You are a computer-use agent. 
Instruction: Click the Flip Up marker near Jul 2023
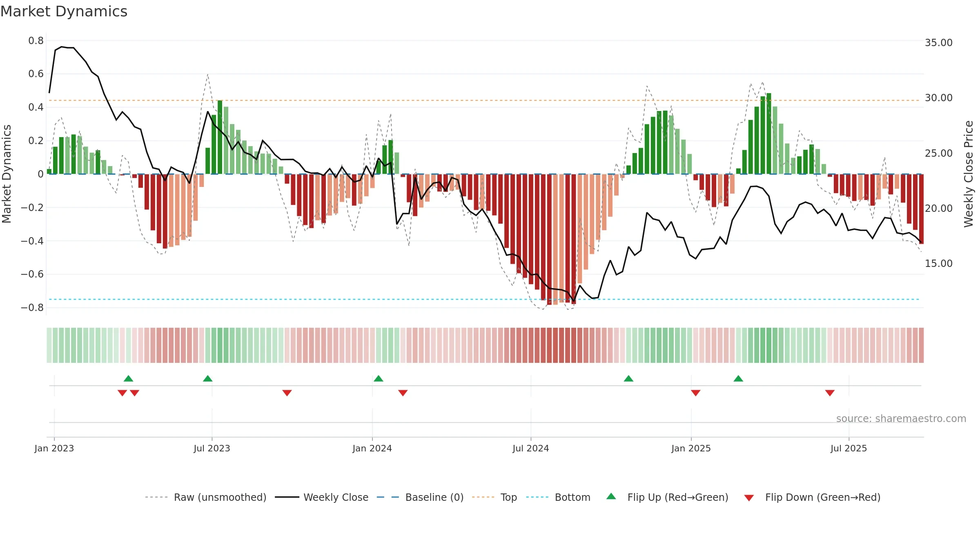pos(208,378)
